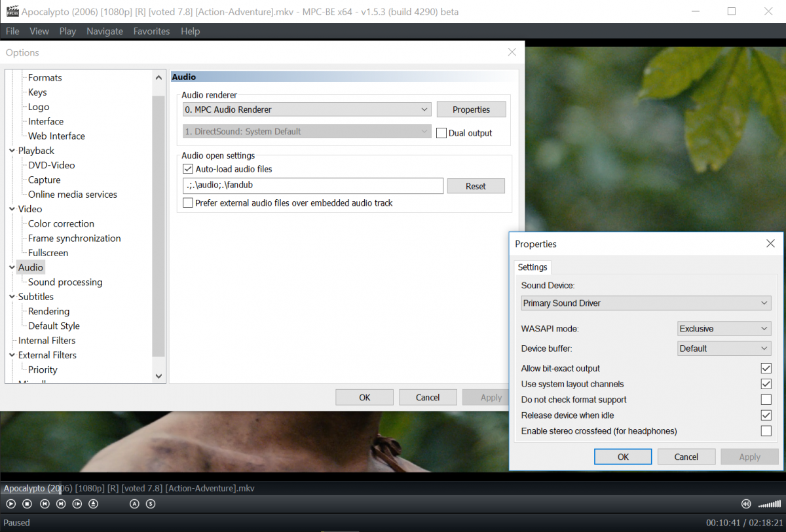Click Cancel in the Options dialog

[428, 397]
